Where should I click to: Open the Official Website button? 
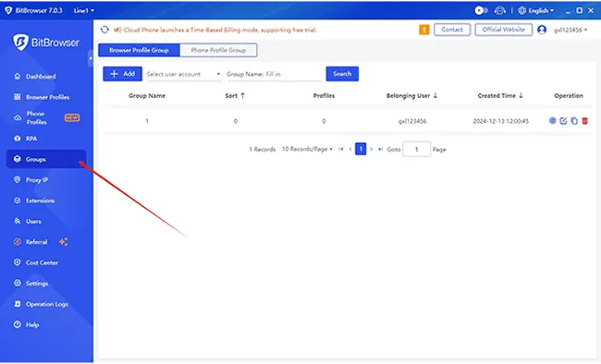[x=503, y=30]
